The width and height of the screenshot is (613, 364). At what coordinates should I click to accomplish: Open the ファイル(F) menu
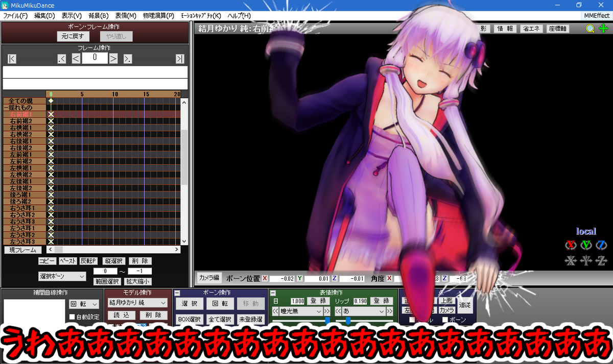[16, 16]
